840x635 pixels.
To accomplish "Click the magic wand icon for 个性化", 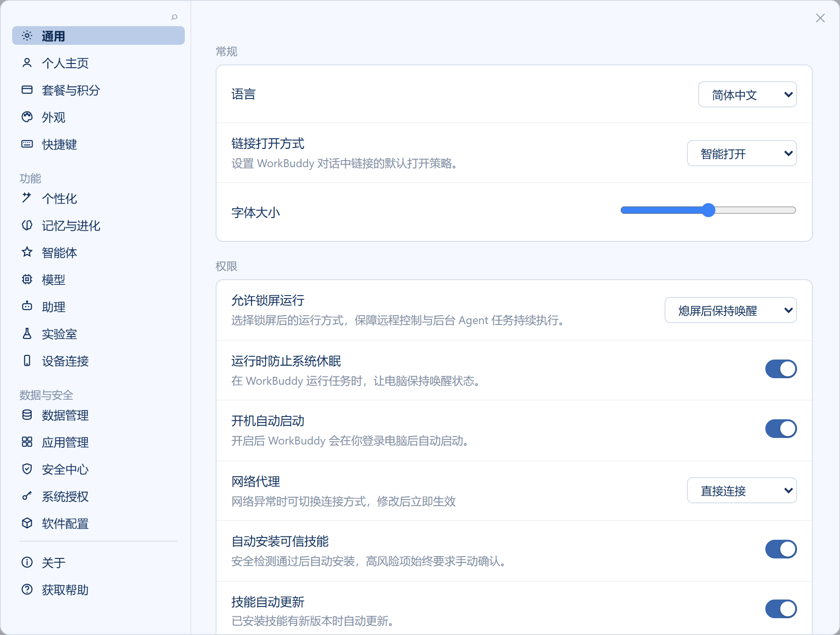I will [x=27, y=198].
